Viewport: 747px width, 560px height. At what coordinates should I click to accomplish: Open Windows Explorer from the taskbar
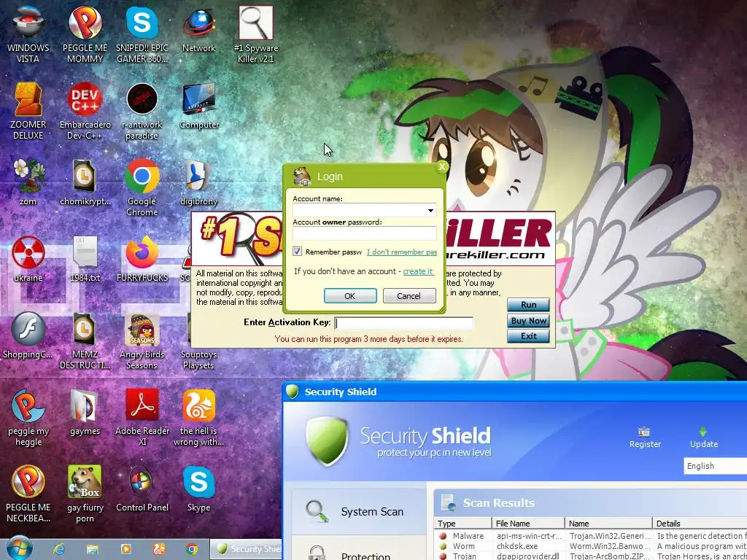(x=93, y=549)
